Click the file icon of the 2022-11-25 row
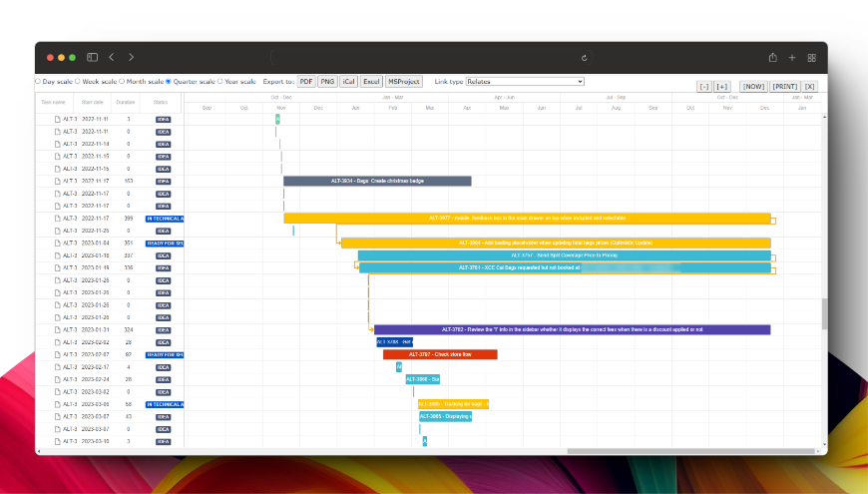This screenshot has width=868, height=494. (57, 231)
